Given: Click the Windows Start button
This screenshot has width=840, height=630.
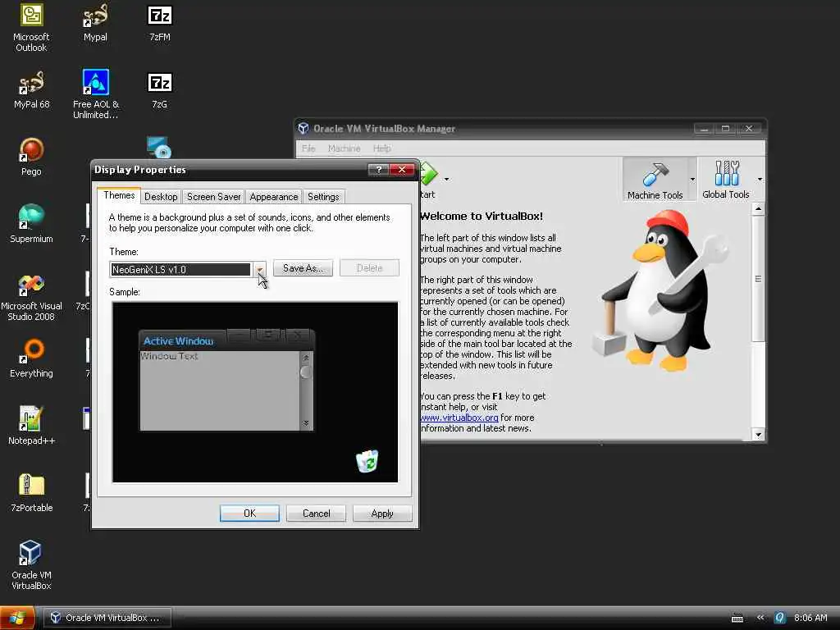Looking at the screenshot, I should point(17,618).
